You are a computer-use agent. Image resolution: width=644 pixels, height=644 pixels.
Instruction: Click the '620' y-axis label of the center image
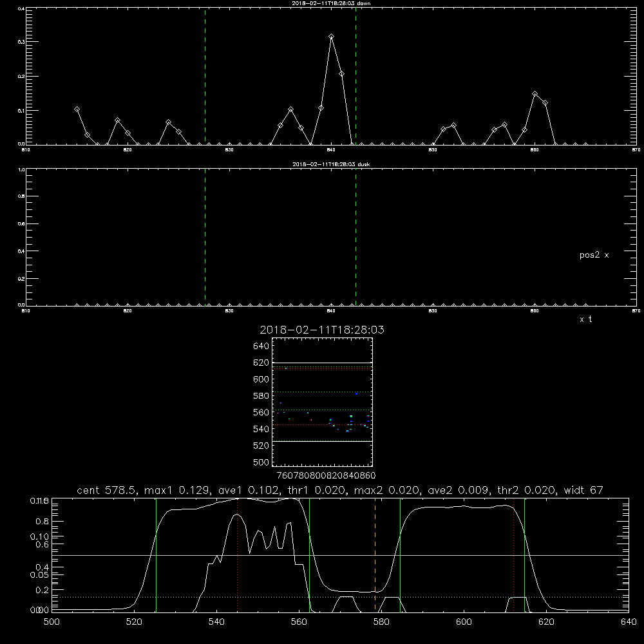[261, 363]
